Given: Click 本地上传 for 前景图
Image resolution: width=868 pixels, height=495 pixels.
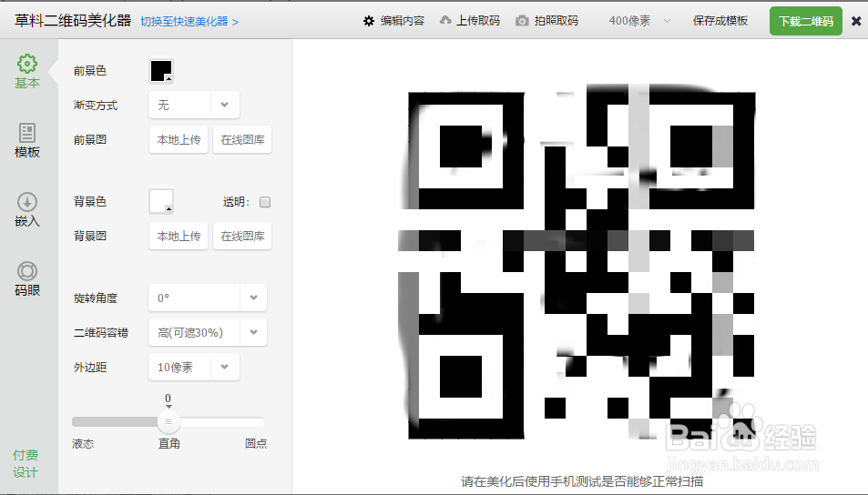Looking at the screenshot, I should [179, 139].
